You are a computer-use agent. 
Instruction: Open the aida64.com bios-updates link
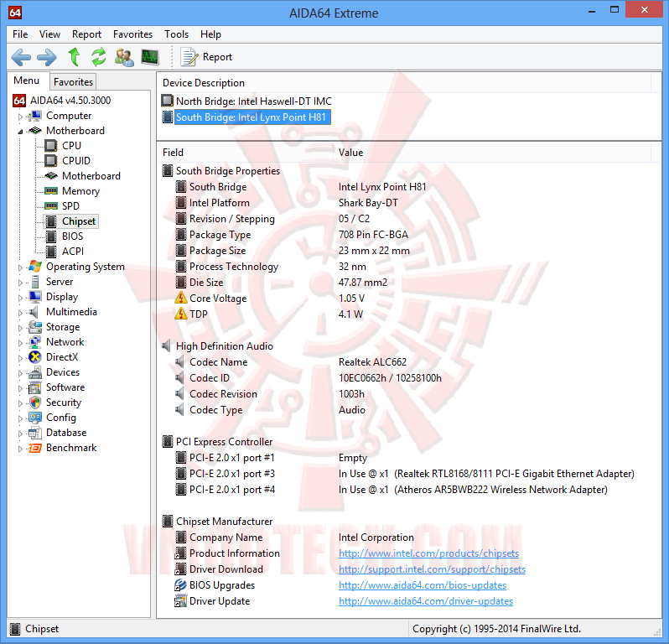(423, 585)
